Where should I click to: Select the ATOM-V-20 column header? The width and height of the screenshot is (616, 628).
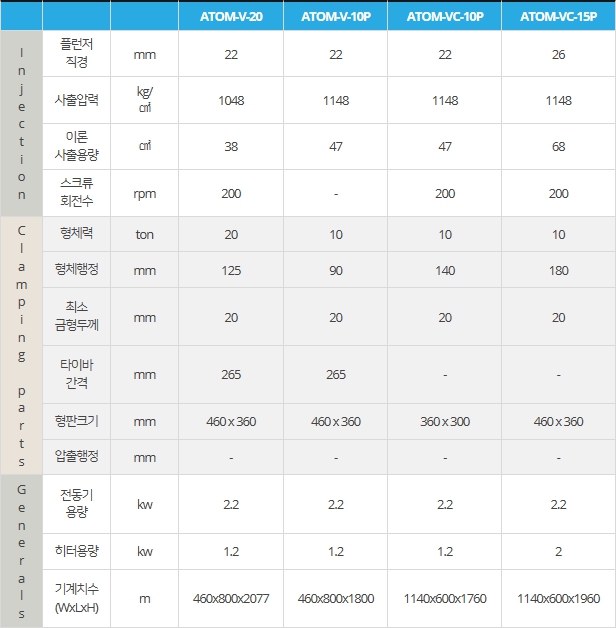pyautogui.click(x=231, y=16)
